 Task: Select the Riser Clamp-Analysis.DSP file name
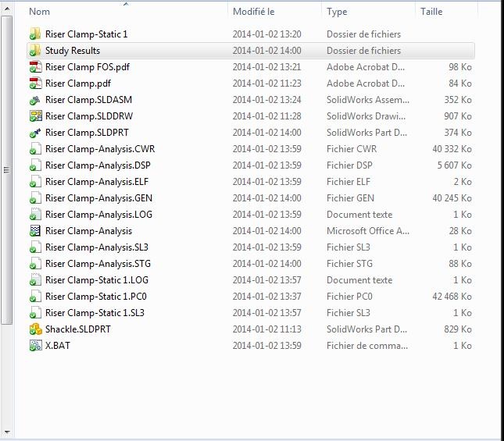(x=98, y=165)
